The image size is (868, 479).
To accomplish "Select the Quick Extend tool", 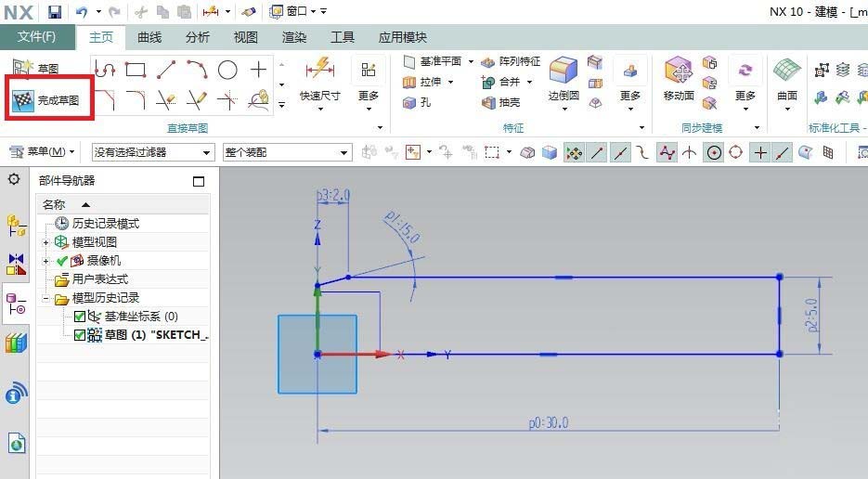I will [197, 100].
